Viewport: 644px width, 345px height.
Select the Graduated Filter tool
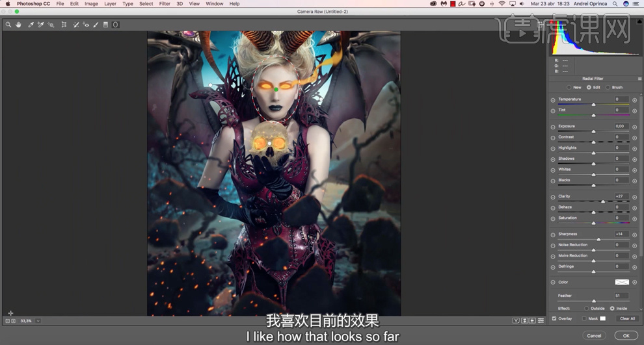coord(105,25)
